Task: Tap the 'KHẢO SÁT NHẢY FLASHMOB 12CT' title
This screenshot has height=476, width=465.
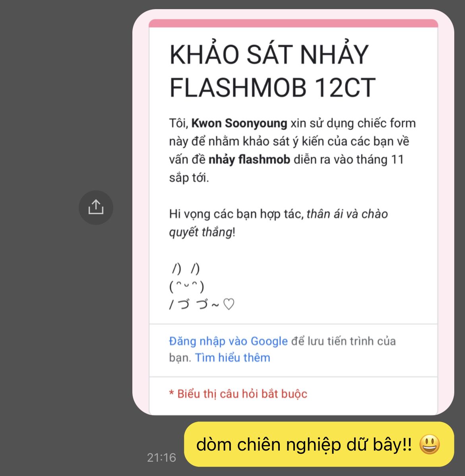Action: click(272, 71)
